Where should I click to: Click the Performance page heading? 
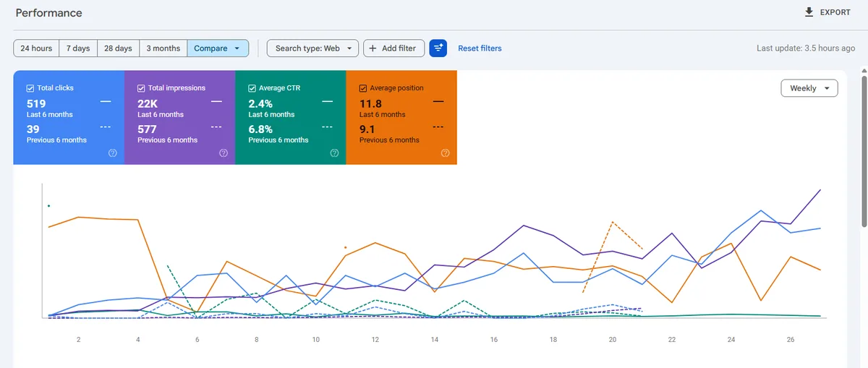tap(48, 13)
